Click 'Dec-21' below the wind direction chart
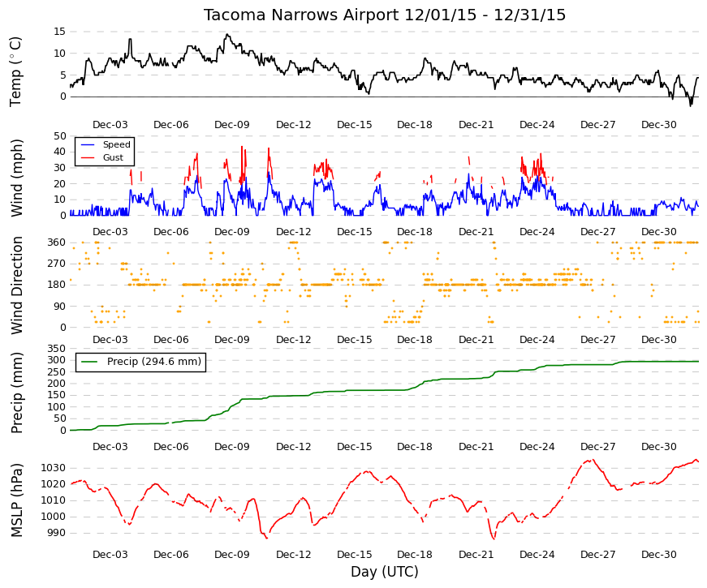Image resolution: width=707 pixels, height=588 pixels. point(476,340)
